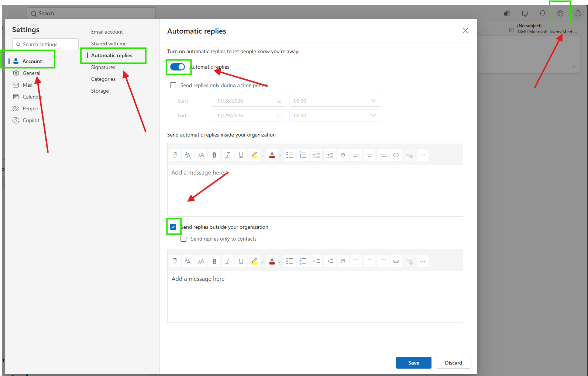
Task: Turn off the Automatic replies toggle
Action: pos(178,67)
